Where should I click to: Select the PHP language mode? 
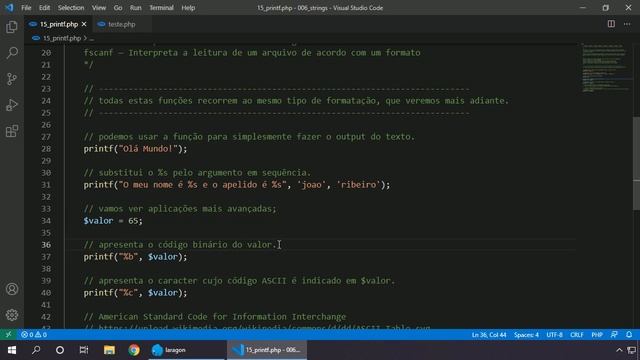pos(597,335)
